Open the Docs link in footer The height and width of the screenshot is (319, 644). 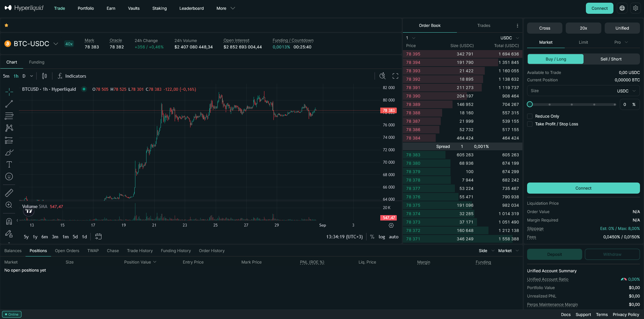(x=566, y=315)
